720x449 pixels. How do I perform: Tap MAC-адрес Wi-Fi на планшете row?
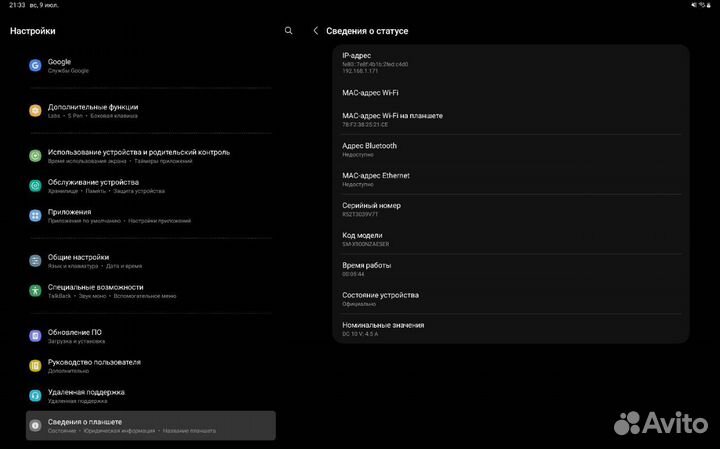tap(511, 119)
